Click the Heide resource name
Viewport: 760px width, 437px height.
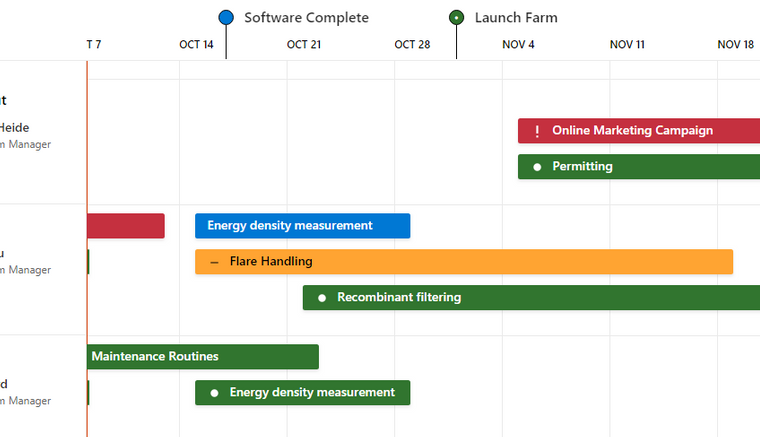[14, 128]
